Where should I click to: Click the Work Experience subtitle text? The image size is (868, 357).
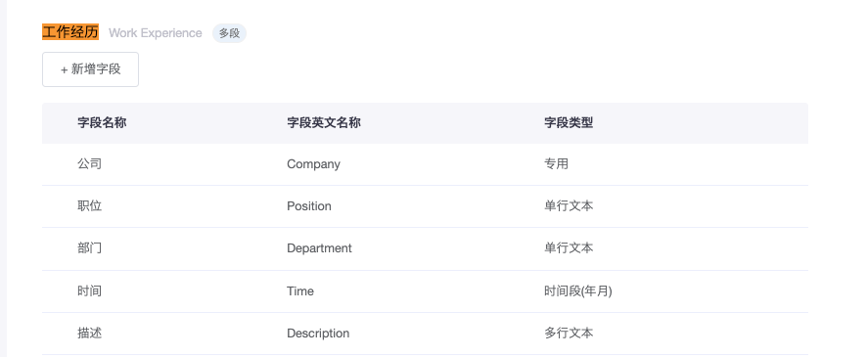[x=156, y=33]
